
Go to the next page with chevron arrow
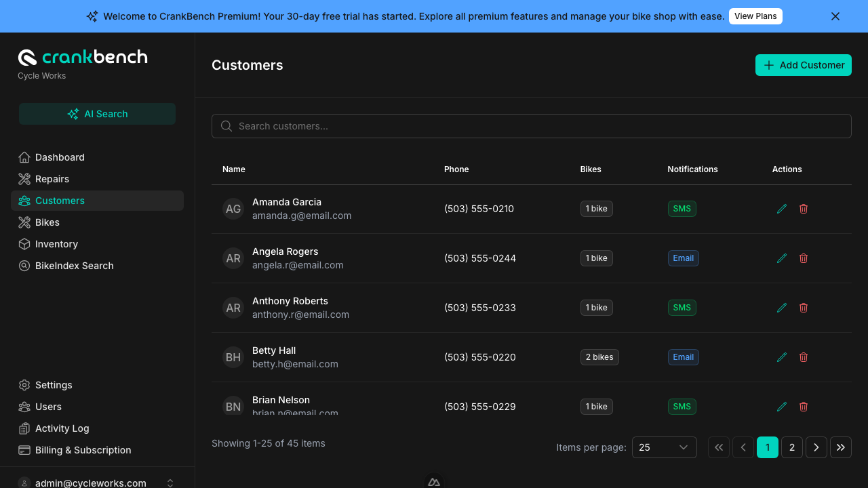[x=816, y=447]
